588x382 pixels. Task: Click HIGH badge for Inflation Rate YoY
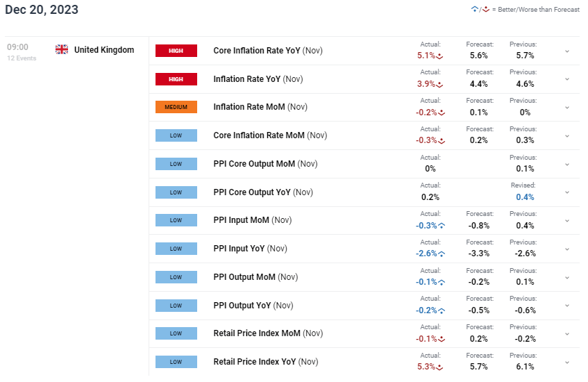176,79
